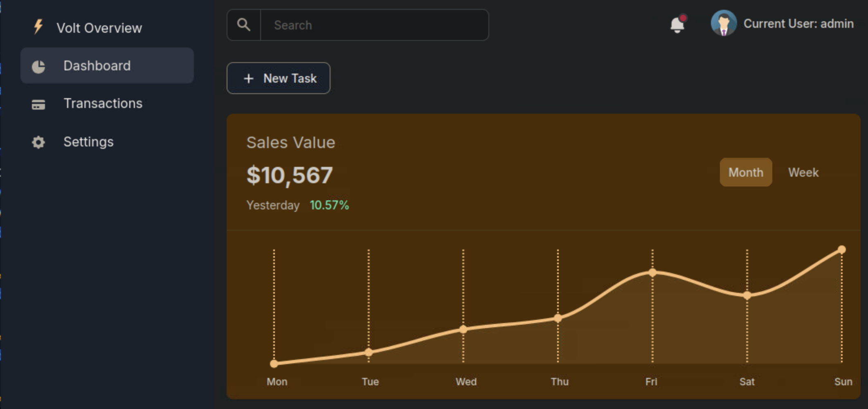Focus the Search input field
The width and height of the screenshot is (868, 409).
tap(374, 25)
